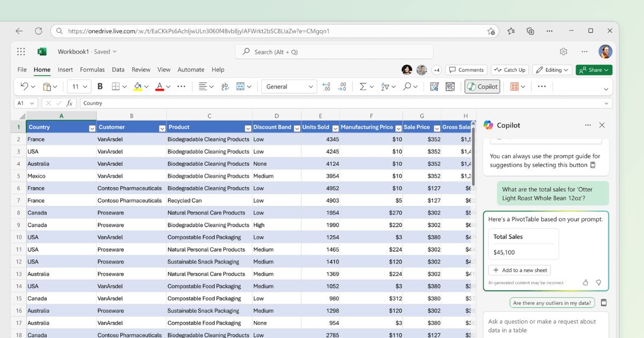Toggle Bold formatting
This screenshot has height=338, width=644.
point(100,86)
